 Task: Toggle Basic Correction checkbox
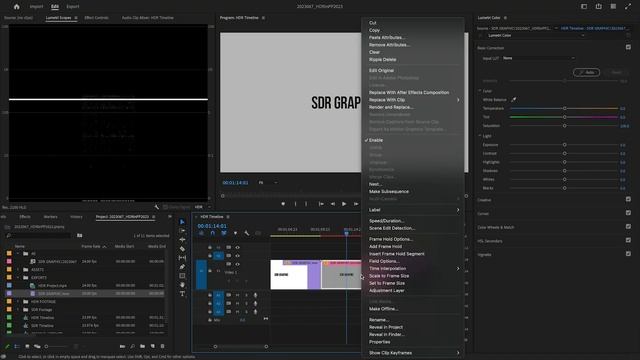coord(628,47)
